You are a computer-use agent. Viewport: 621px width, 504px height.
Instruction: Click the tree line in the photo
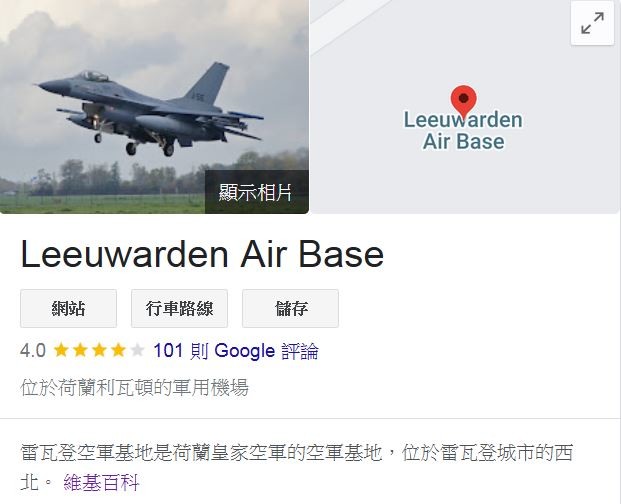tap(119, 178)
